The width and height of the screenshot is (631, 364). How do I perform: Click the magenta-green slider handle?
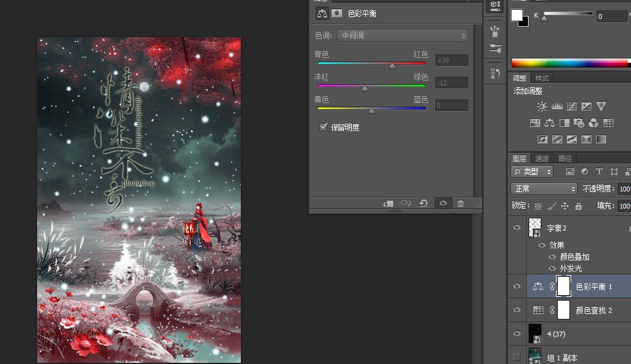365,88
